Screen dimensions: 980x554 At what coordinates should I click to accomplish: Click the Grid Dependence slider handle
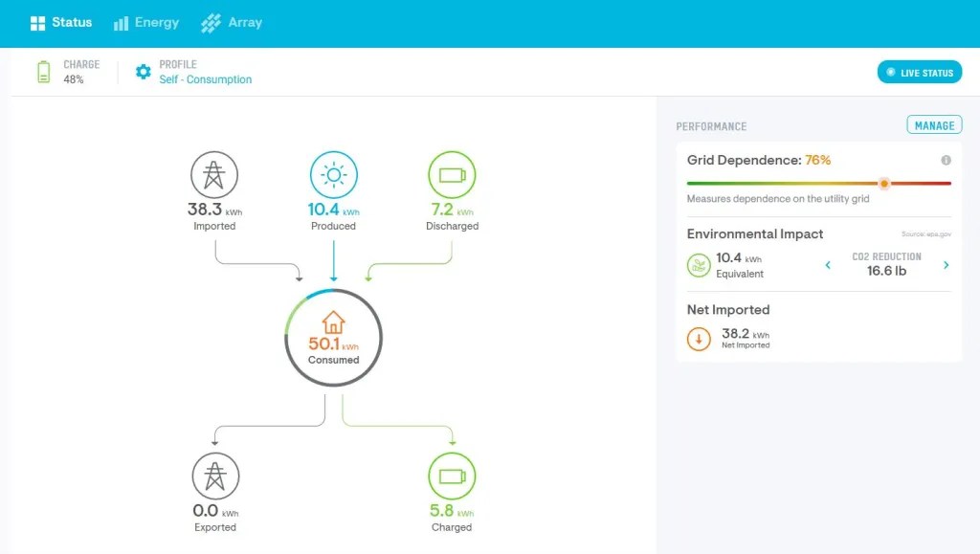click(x=883, y=184)
